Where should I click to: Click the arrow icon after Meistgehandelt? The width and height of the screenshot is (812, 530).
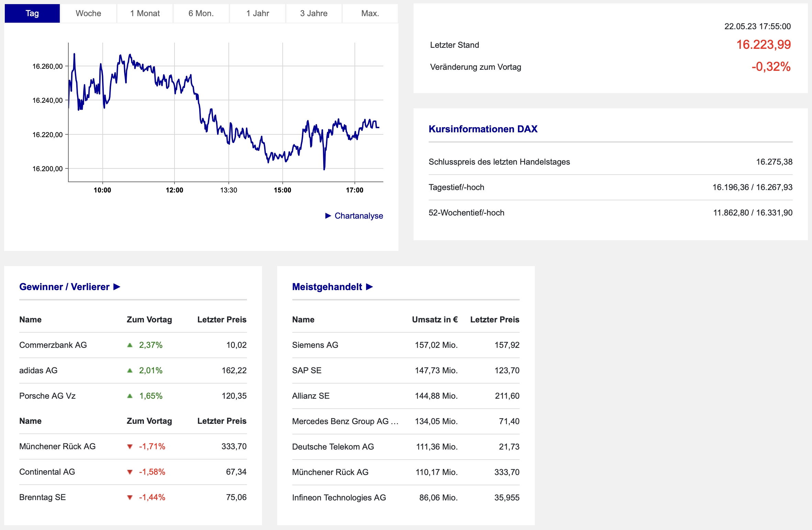370,287
